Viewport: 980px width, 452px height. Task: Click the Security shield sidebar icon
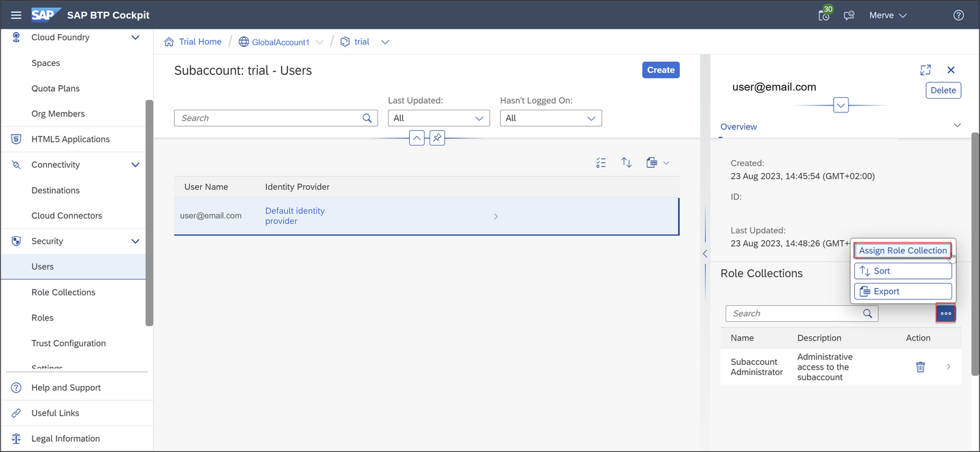(x=16, y=241)
